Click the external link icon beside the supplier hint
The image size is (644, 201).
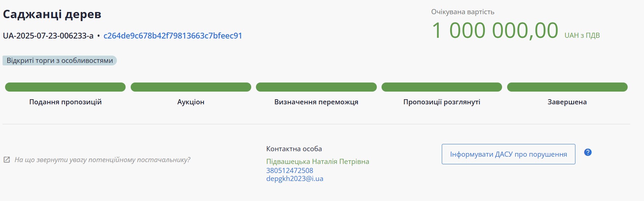(7, 160)
